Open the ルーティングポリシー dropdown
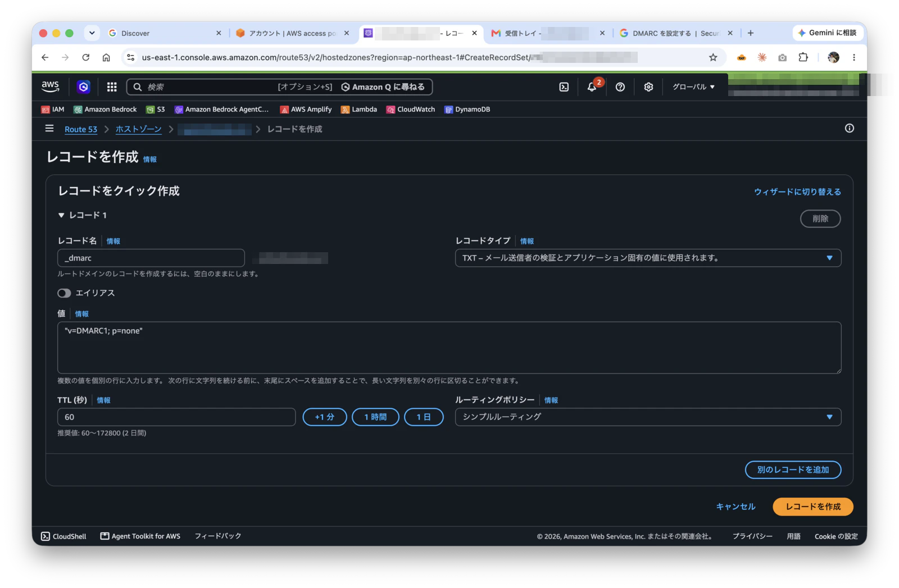This screenshot has width=899, height=588. (648, 417)
